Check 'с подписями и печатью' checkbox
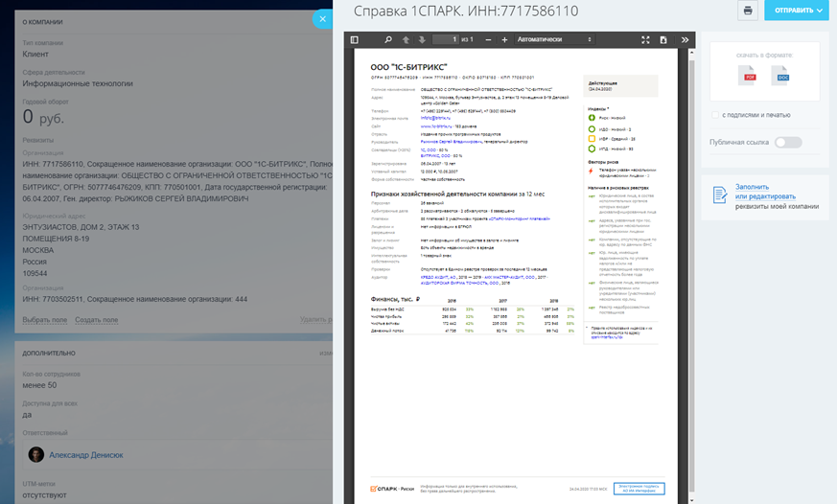 715,115
